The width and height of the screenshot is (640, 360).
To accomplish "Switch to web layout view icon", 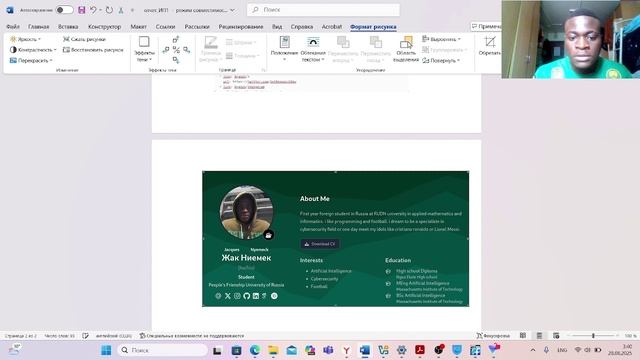I will coord(556,336).
